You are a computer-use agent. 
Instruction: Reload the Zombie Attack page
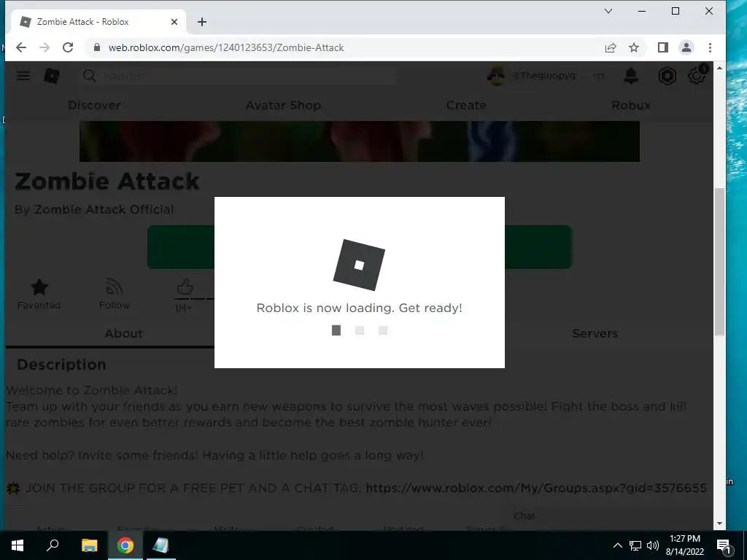point(68,47)
